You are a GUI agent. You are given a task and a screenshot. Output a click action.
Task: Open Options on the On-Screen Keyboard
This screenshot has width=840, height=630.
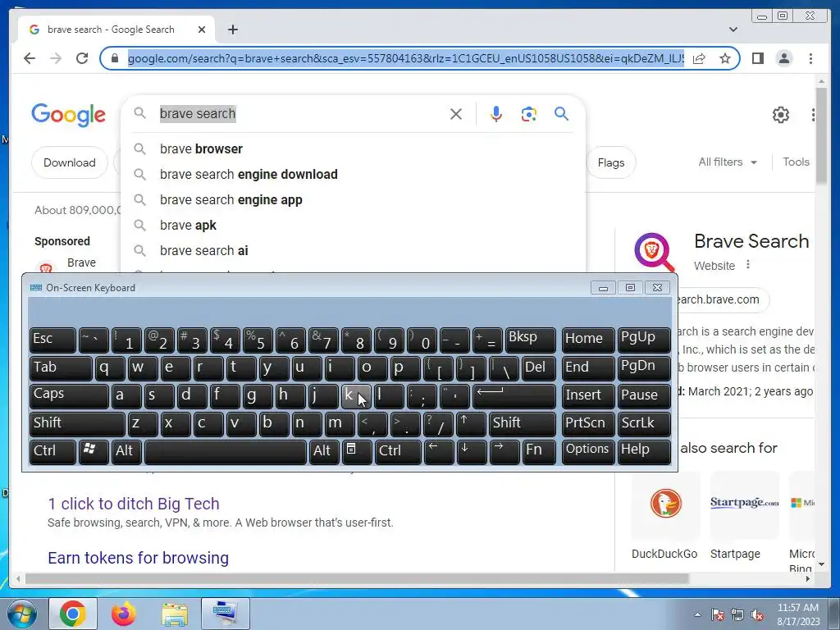[587, 452]
